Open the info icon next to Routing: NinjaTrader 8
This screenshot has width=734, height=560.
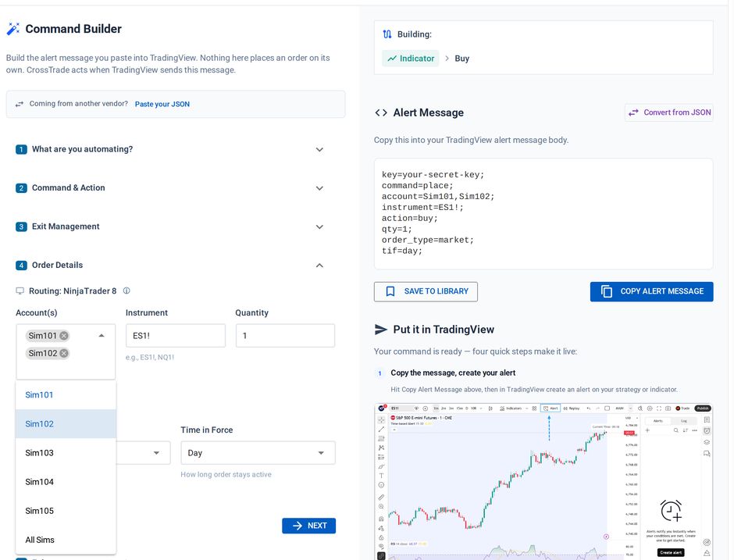[x=126, y=291]
